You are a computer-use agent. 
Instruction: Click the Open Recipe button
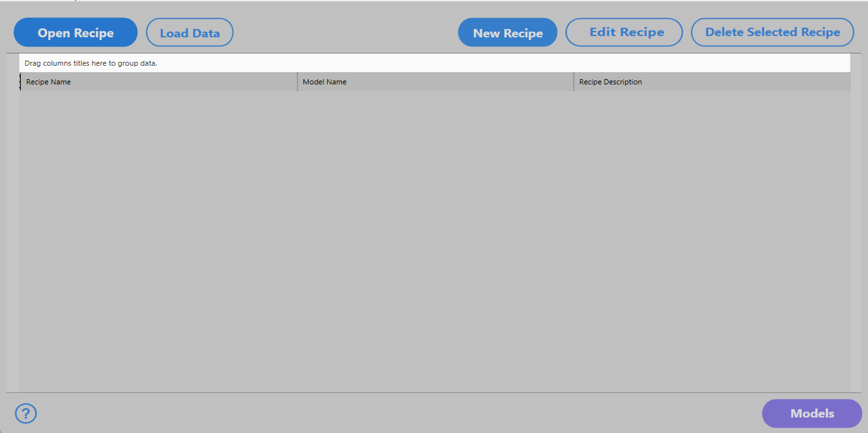tap(75, 33)
